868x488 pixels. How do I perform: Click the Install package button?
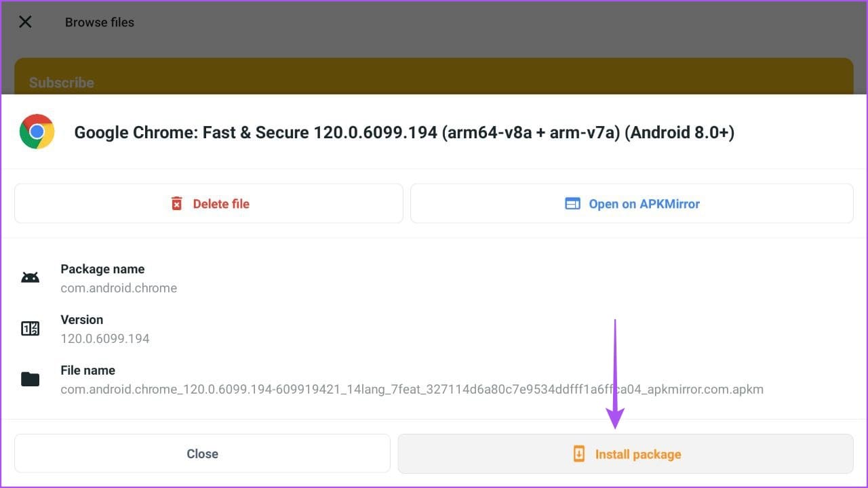click(x=625, y=453)
